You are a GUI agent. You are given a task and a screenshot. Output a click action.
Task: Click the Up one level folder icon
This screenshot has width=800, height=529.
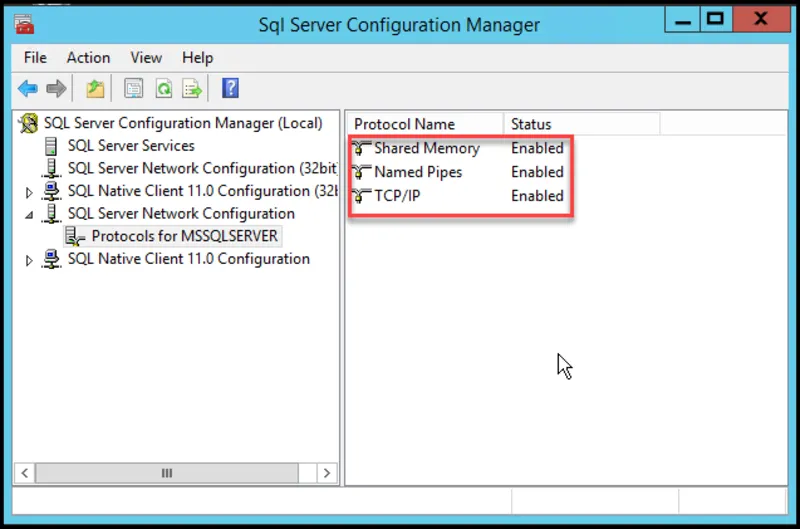click(95, 89)
